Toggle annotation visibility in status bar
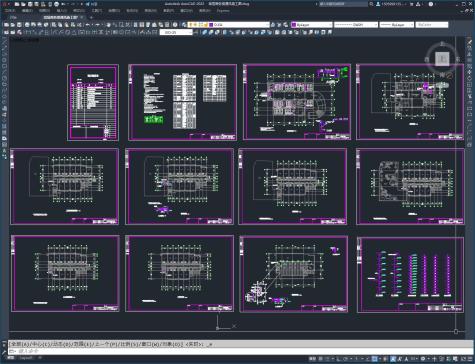This screenshot has height=364, width=475. pos(393,359)
